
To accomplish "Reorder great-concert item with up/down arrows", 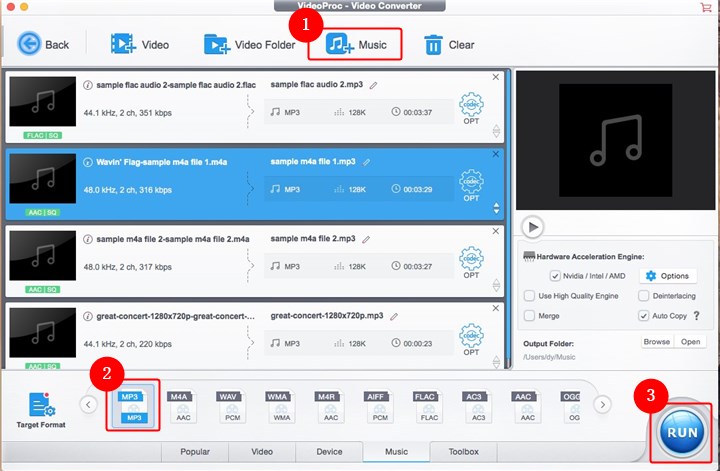I will point(496,362).
